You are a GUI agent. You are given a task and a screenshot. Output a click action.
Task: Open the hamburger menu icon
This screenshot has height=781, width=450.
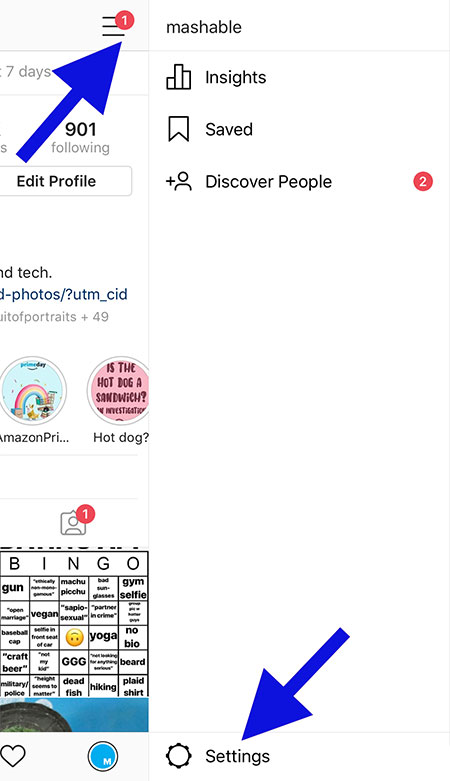(113, 26)
